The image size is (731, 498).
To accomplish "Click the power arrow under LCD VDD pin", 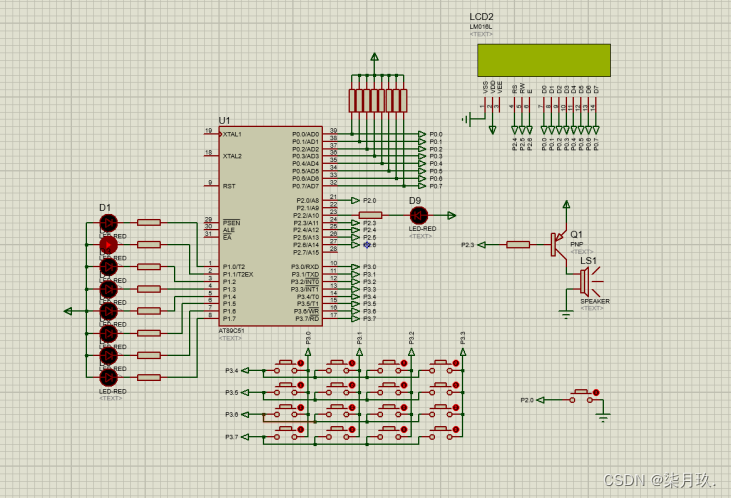I will click(x=493, y=130).
